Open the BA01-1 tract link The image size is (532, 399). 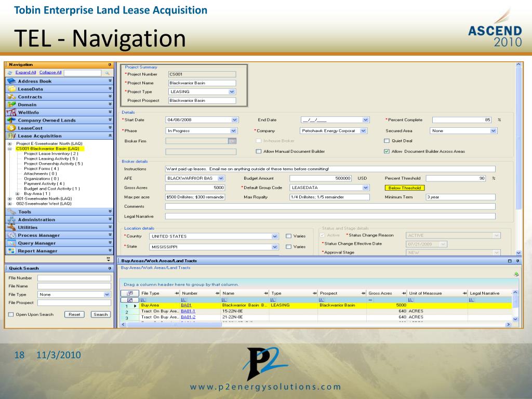click(x=188, y=311)
